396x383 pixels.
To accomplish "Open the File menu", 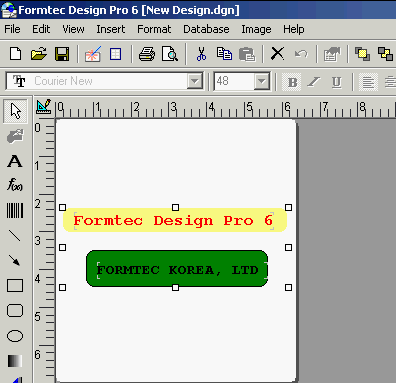I will click(x=12, y=29).
